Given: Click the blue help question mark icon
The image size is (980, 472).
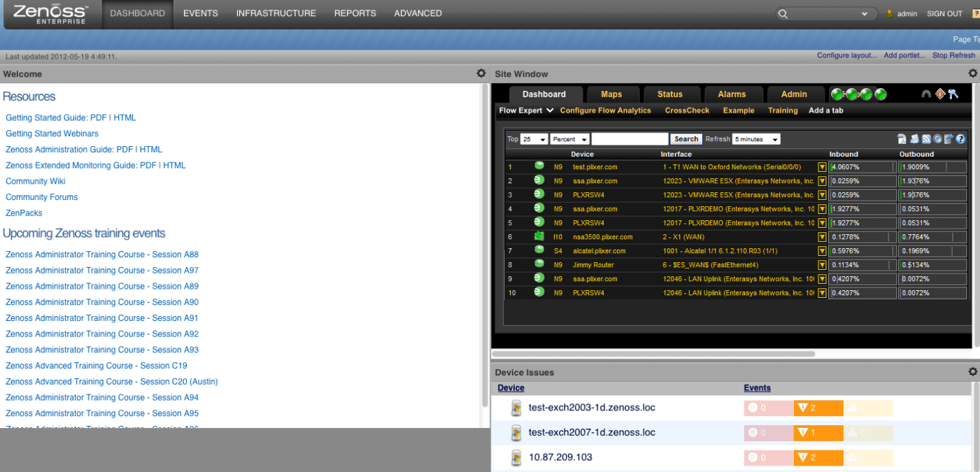Looking at the screenshot, I should [960, 139].
